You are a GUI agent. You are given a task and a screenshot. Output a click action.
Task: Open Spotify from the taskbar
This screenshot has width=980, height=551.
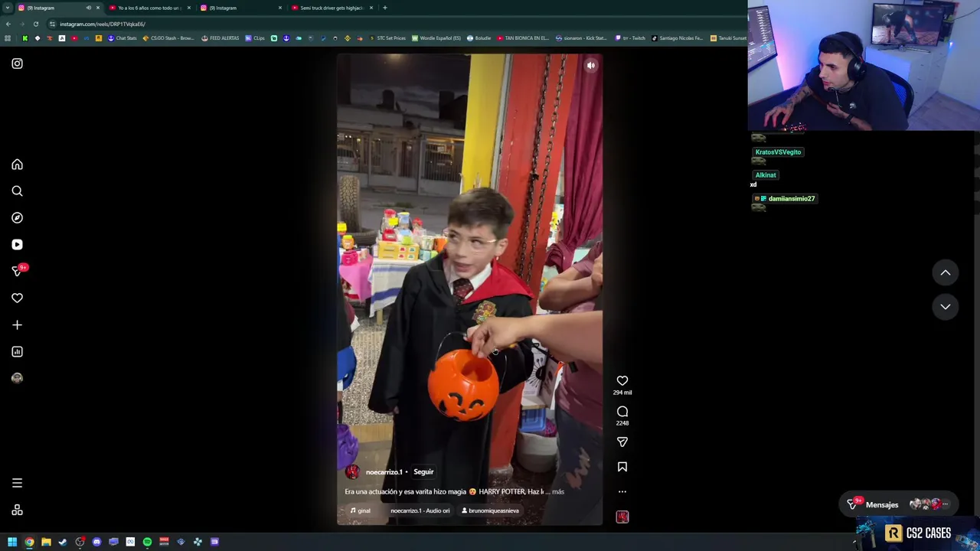tap(147, 542)
